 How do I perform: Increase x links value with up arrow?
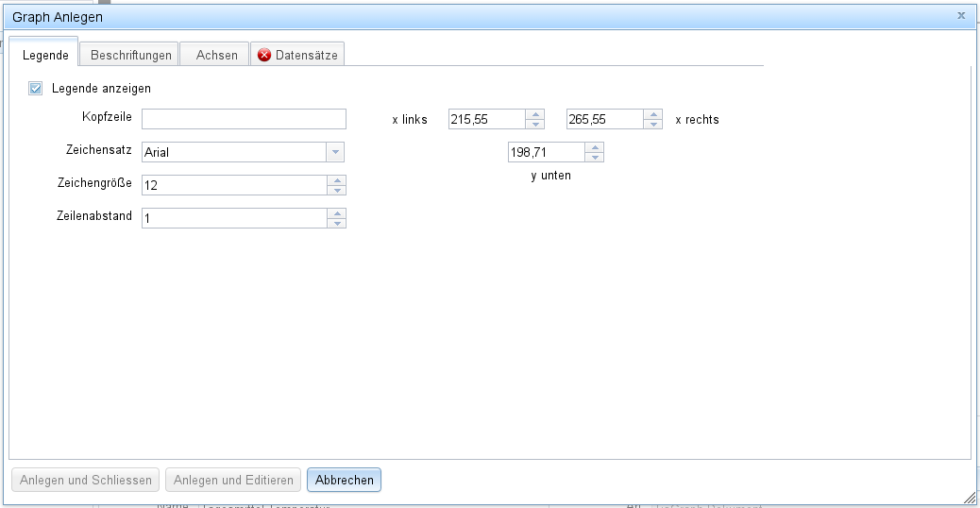pyautogui.click(x=535, y=114)
